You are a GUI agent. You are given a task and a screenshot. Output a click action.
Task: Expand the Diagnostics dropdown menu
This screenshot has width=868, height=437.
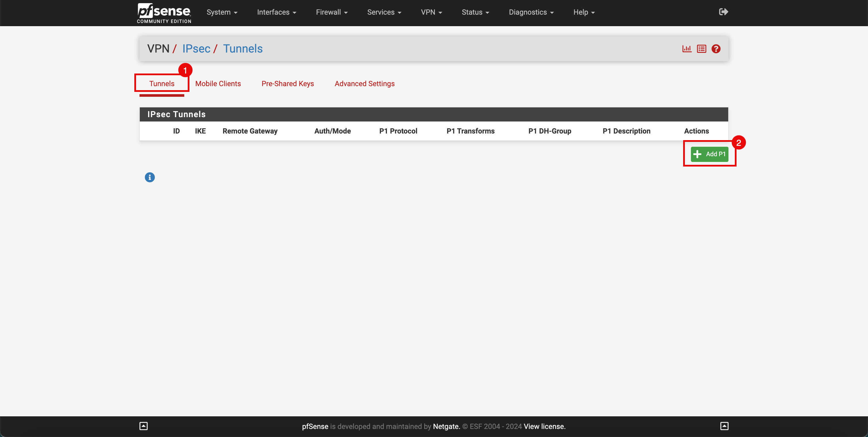click(x=532, y=12)
